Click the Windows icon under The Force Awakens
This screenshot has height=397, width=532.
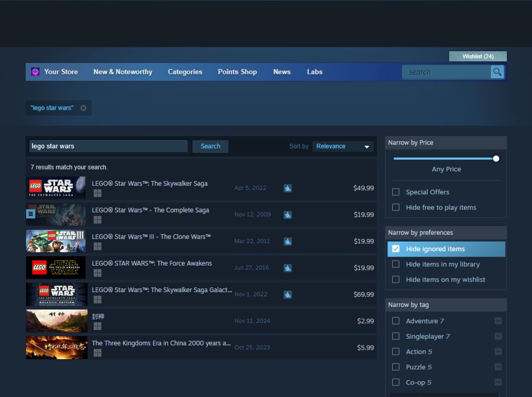[x=97, y=273]
